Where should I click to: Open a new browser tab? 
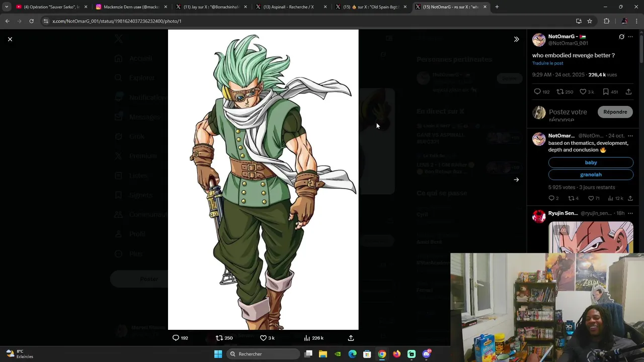point(497,7)
